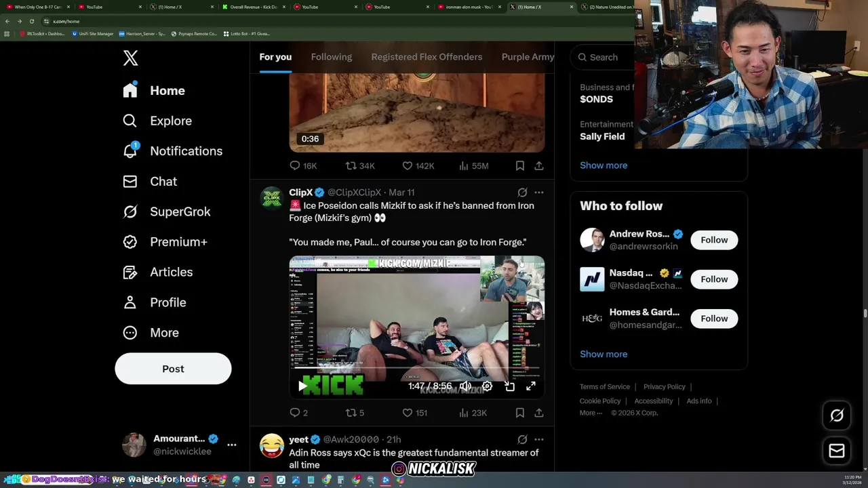Click the Post button
The height and width of the screenshot is (488, 868).
pyautogui.click(x=173, y=369)
